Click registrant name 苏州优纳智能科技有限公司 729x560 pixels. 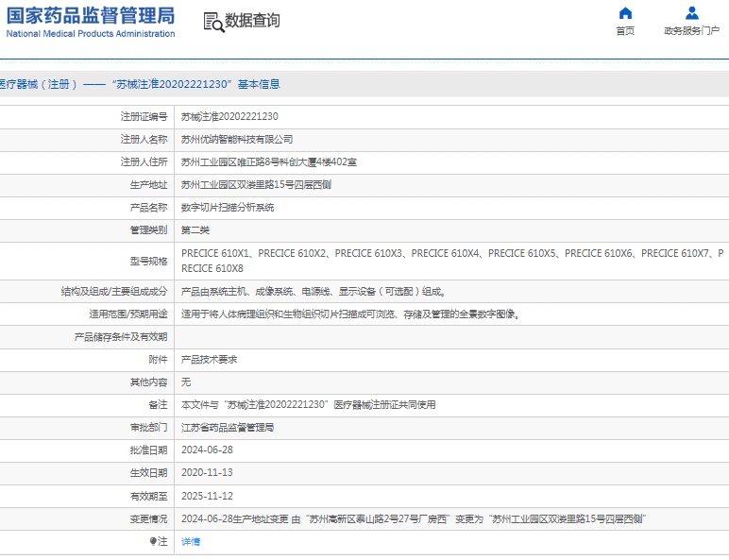pyautogui.click(x=237, y=139)
